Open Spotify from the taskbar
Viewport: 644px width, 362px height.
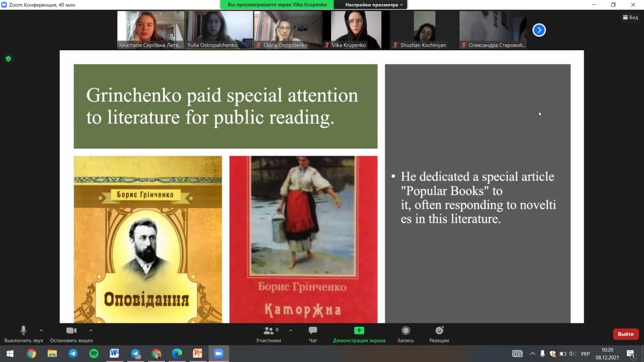tap(94, 353)
